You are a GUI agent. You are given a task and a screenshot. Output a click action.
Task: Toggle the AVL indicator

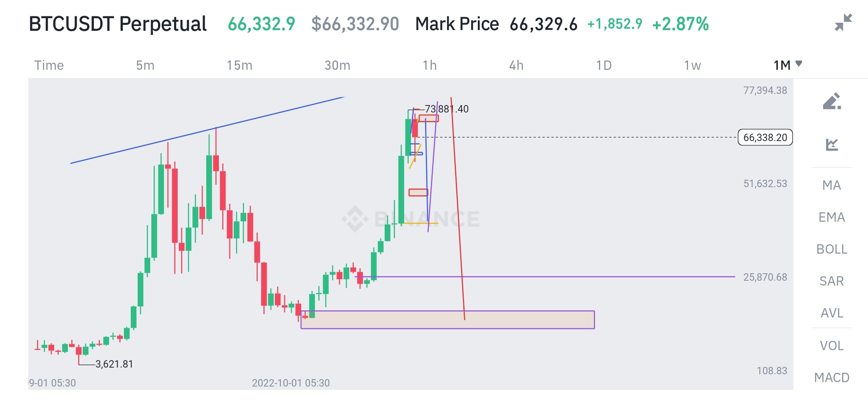tap(831, 313)
